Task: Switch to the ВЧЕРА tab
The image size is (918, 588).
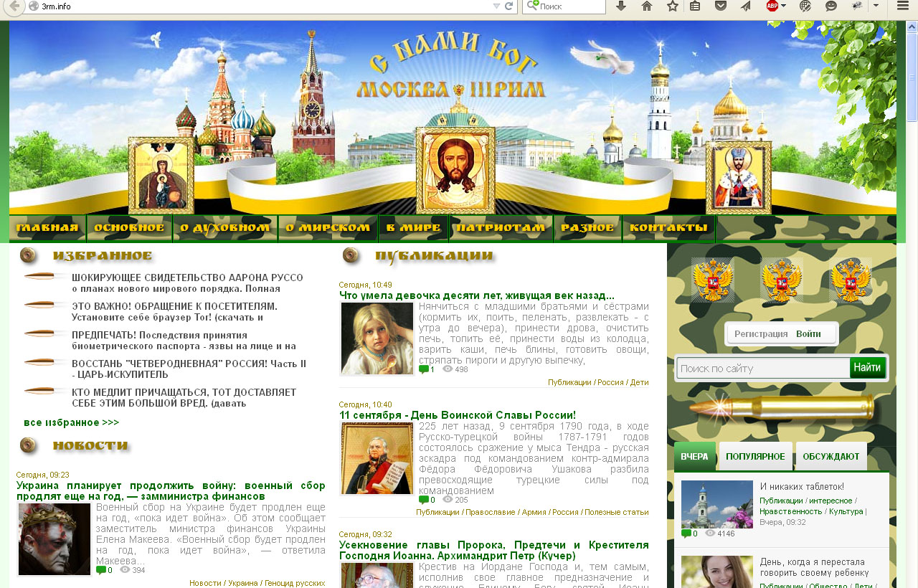Action: [695, 457]
